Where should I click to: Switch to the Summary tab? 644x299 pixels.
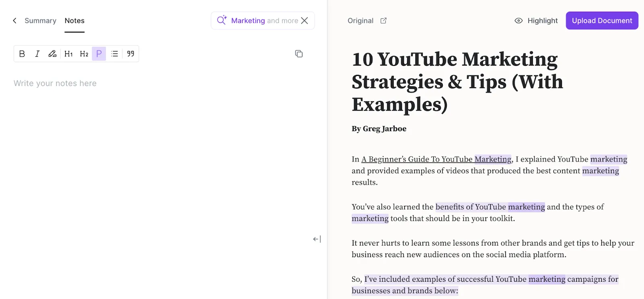40,20
